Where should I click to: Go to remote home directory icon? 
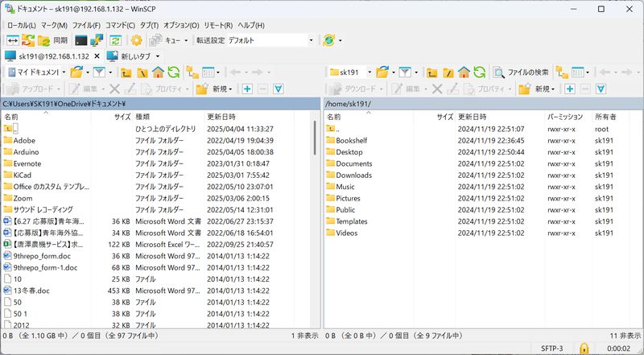[x=464, y=72]
